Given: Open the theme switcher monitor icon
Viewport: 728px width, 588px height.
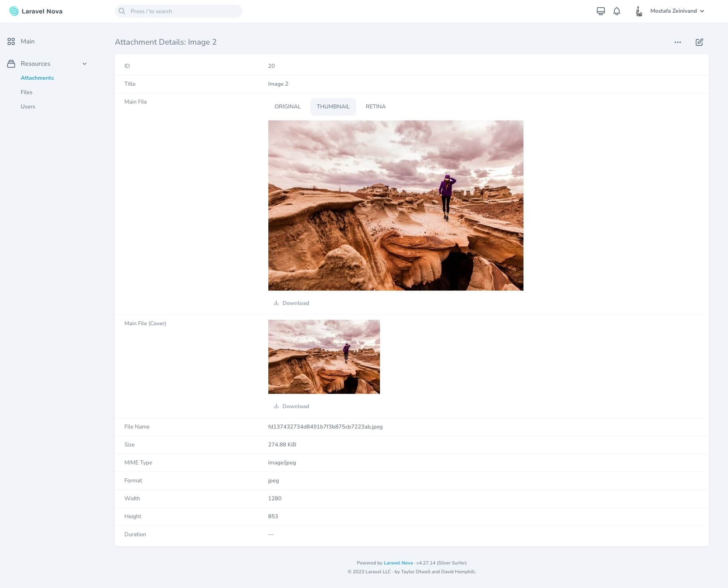Looking at the screenshot, I should [x=600, y=11].
